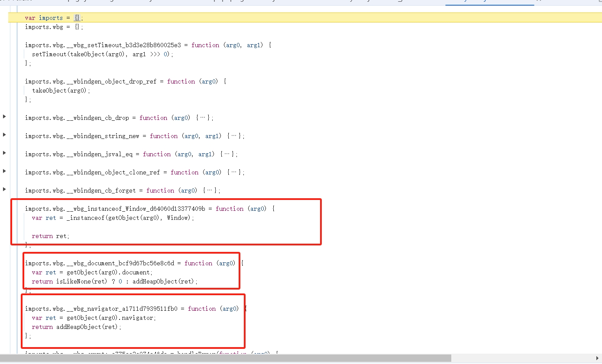This screenshot has width=602, height=364.
Task: Click the line "imports.wbg = {};"
Action: (x=54, y=27)
